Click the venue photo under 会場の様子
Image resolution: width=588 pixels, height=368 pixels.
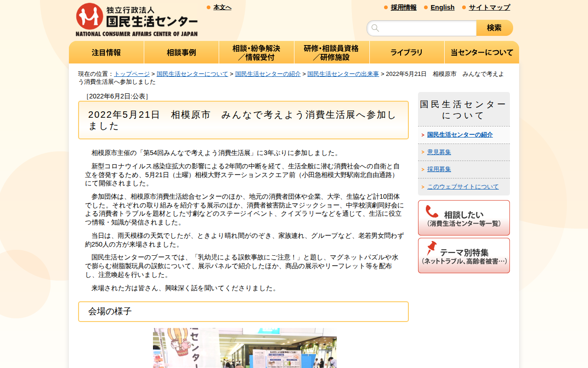pos(245,348)
